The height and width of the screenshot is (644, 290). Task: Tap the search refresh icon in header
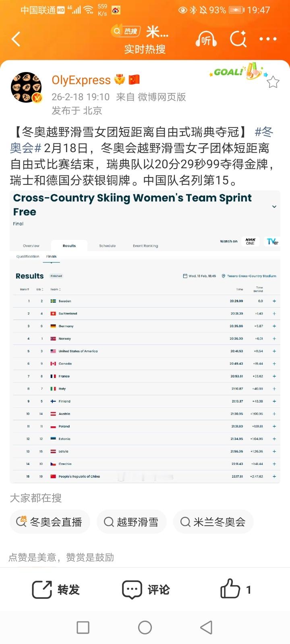pos(238,39)
